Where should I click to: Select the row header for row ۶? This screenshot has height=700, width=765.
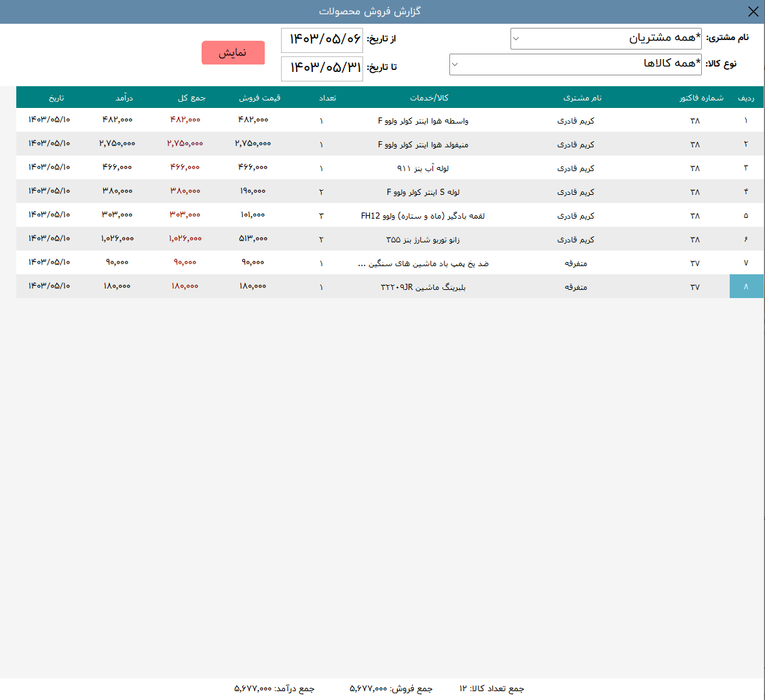[x=746, y=239]
